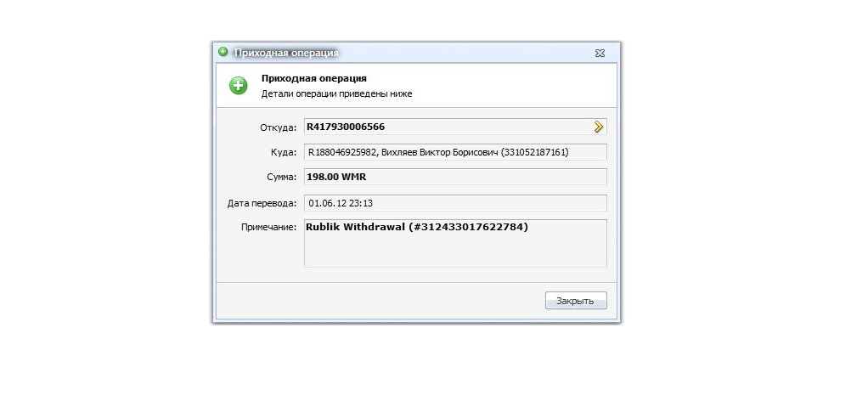Click text Детали операции приведены ниже

click(x=336, y=94)
